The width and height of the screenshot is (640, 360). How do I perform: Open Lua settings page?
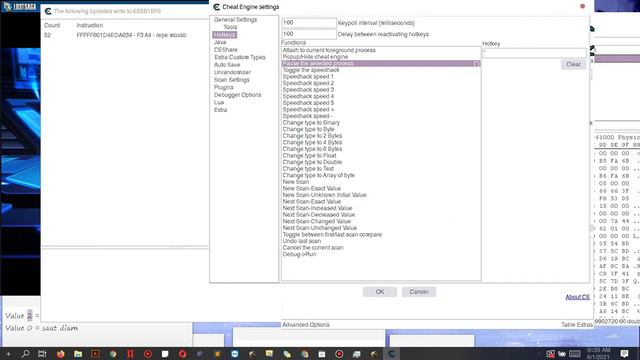(219, 102)
